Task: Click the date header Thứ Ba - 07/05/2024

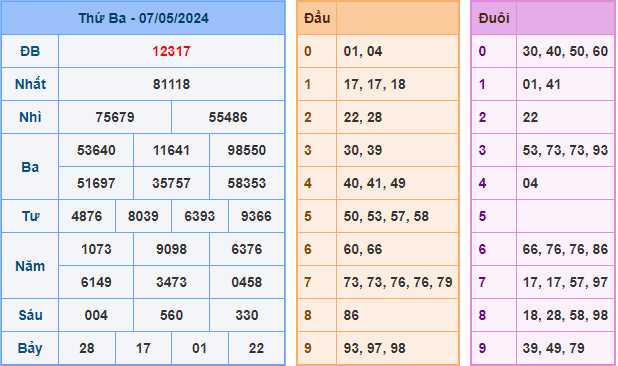Action: click(x=143, y=18)
